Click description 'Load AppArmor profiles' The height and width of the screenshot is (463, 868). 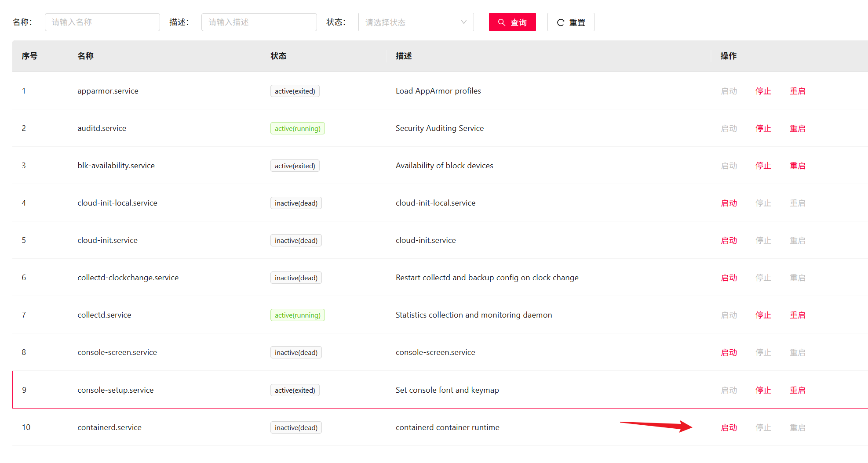(x=438, y=91)
